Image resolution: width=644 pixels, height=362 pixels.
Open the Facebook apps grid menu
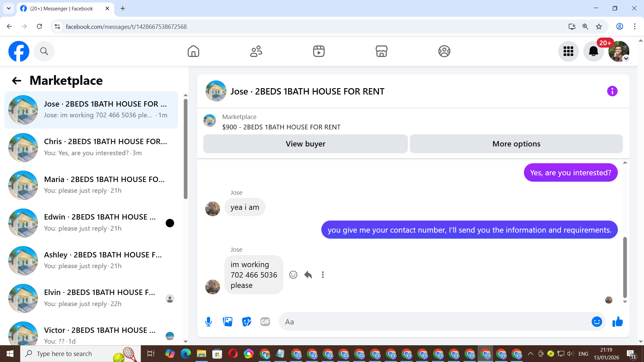click(568, 51)
